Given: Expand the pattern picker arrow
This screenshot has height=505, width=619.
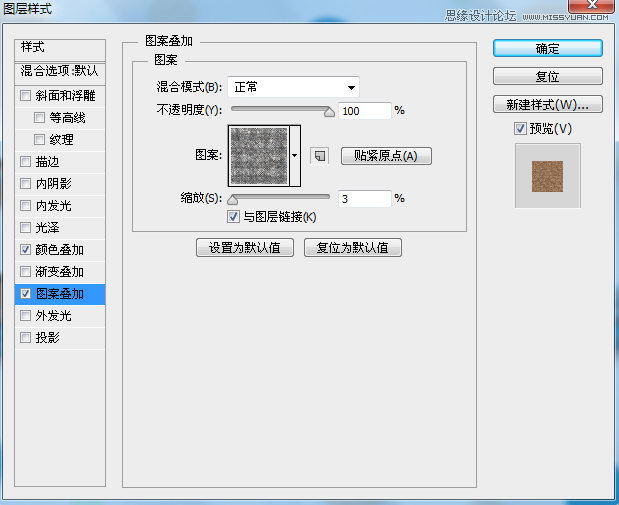Looking at the screenshot, I should (295, 156).
